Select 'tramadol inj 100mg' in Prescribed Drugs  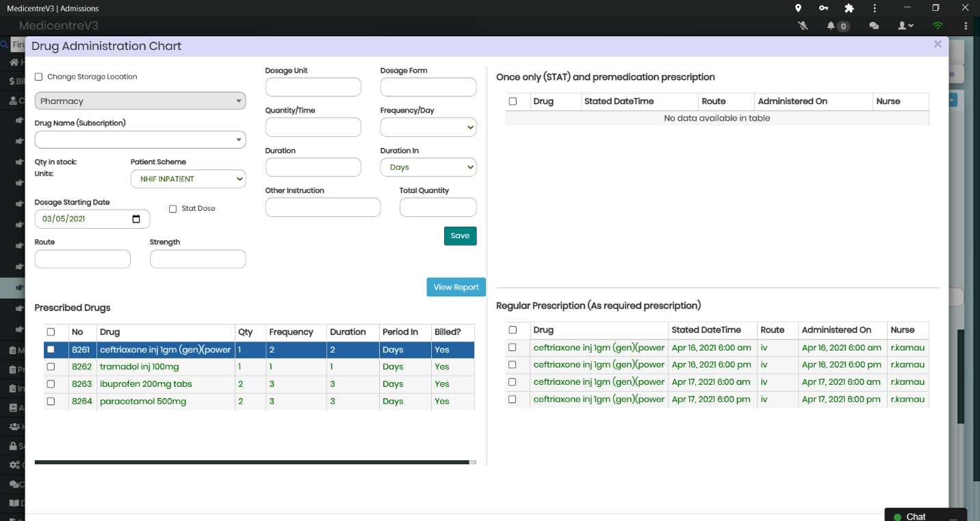(x=140, y=367)
